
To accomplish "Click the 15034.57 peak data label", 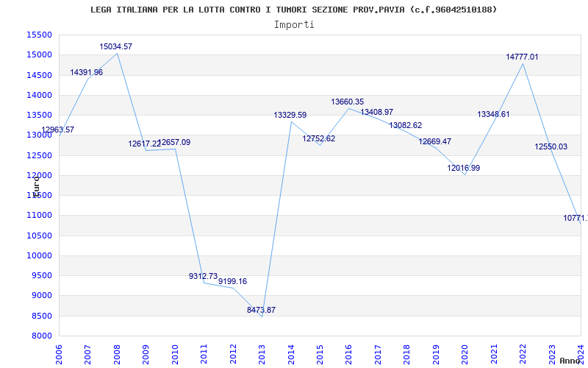I will click(116, 46).
